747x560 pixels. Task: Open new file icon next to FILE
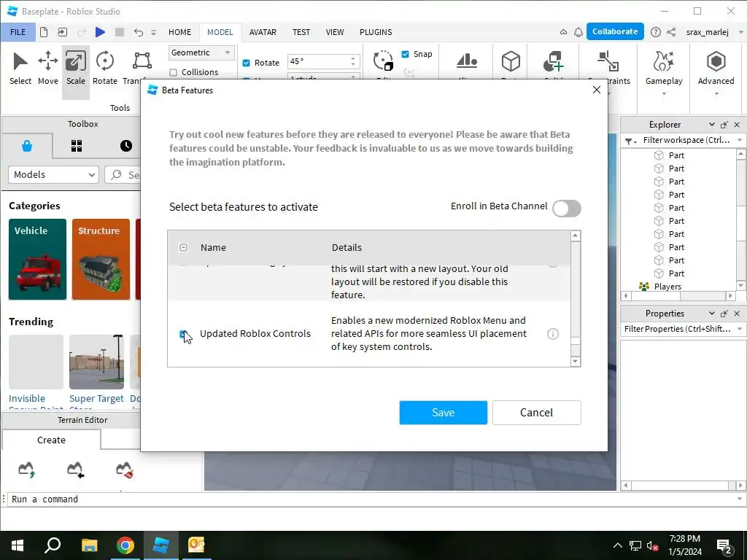point(44,32)
